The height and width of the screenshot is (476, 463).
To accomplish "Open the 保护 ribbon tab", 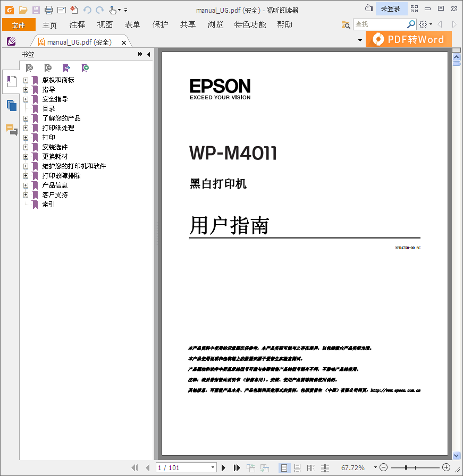I will point(160,25).
